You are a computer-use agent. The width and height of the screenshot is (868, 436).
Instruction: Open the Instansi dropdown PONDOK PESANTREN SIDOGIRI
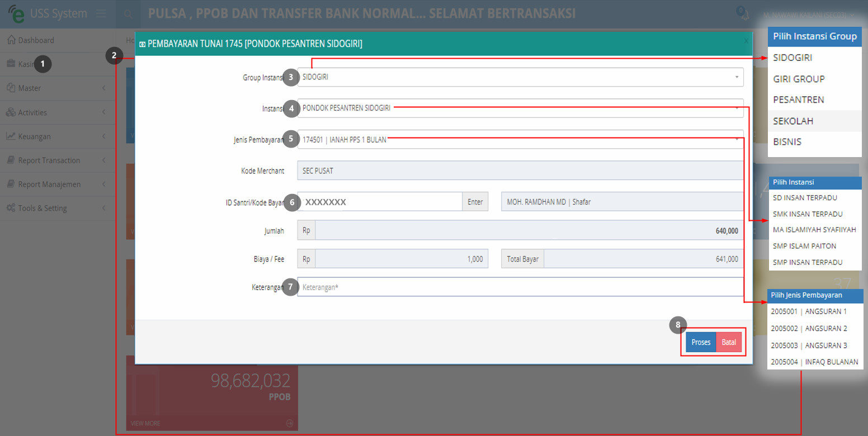tap(520, 108)
